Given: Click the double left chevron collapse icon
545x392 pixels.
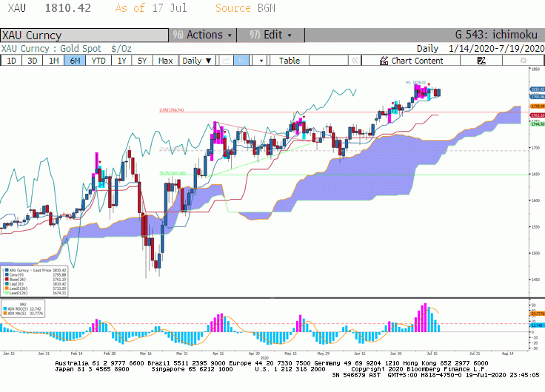Looking at the screenshot, I should point(355,61).
